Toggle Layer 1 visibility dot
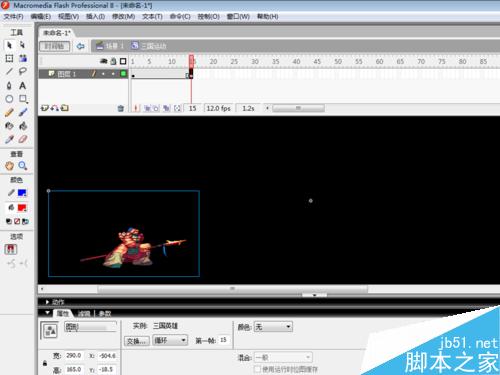The height and width of the screenshot is (375, 500). (103, 74)
